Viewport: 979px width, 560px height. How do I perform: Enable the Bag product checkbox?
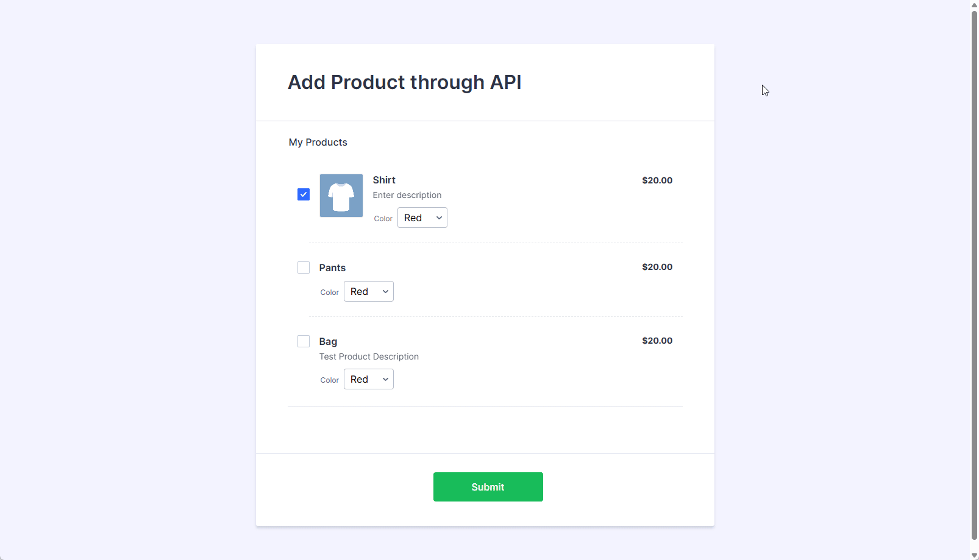click(x=304, y=341)
